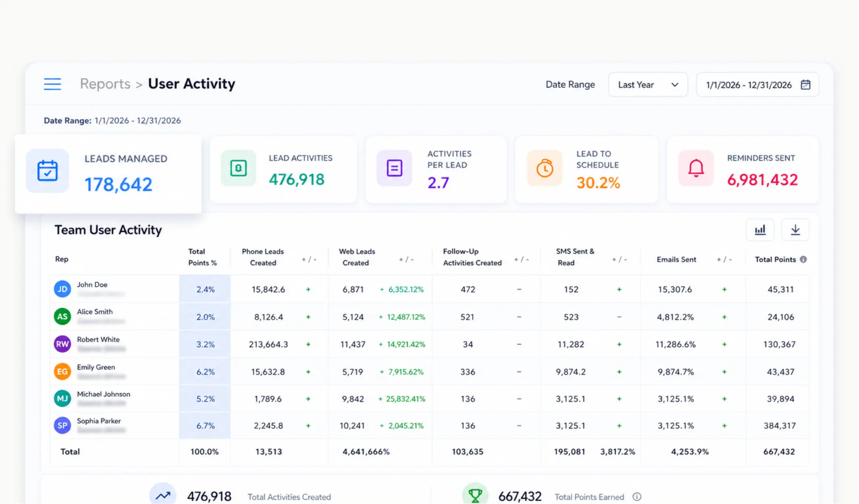The image size is (859, 504).
Task: Click the Alice Smith name in table
Action: coord(95,311)
